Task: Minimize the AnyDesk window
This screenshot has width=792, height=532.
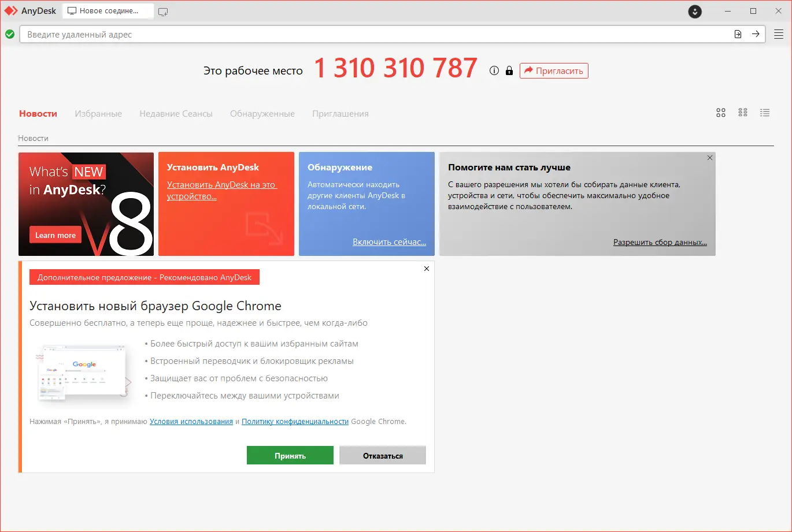Action: (x=727, y=11)
